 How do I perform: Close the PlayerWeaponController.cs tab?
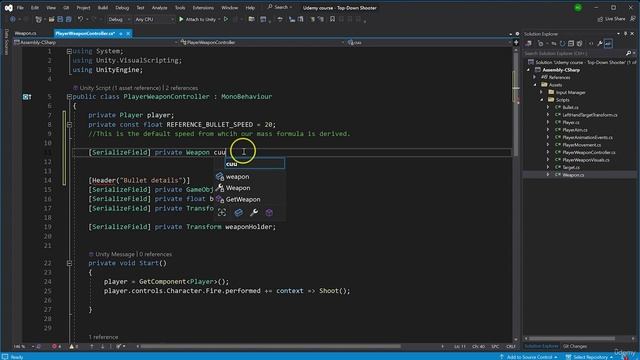coord(128,33)
